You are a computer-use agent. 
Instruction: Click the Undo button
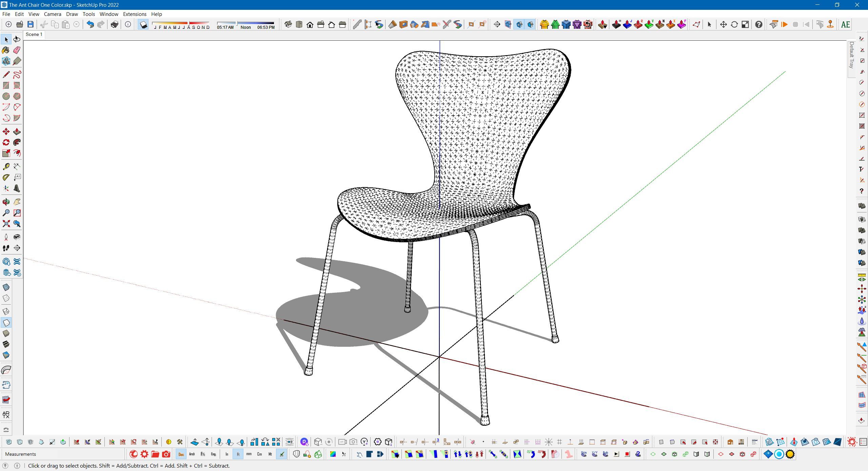(x=90, y=24)
